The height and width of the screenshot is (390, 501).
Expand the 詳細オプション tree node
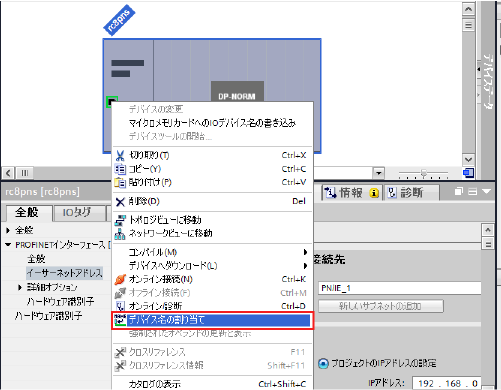[x=20, y=287]
